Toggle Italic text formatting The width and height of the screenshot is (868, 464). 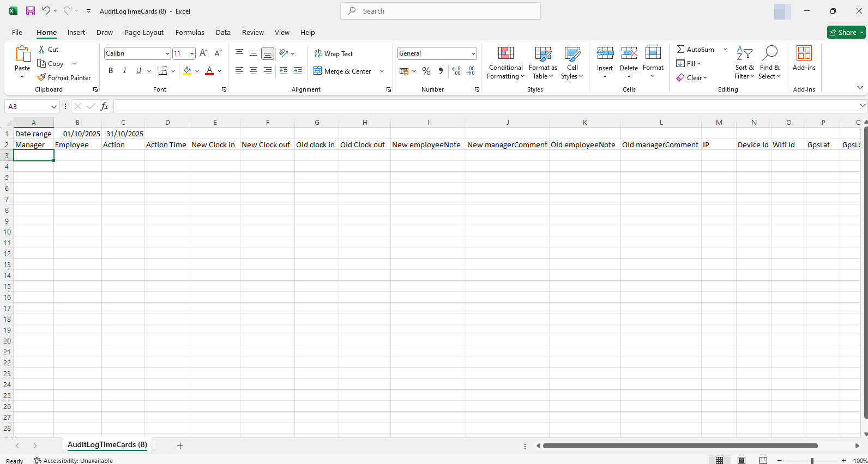point(125,70)
